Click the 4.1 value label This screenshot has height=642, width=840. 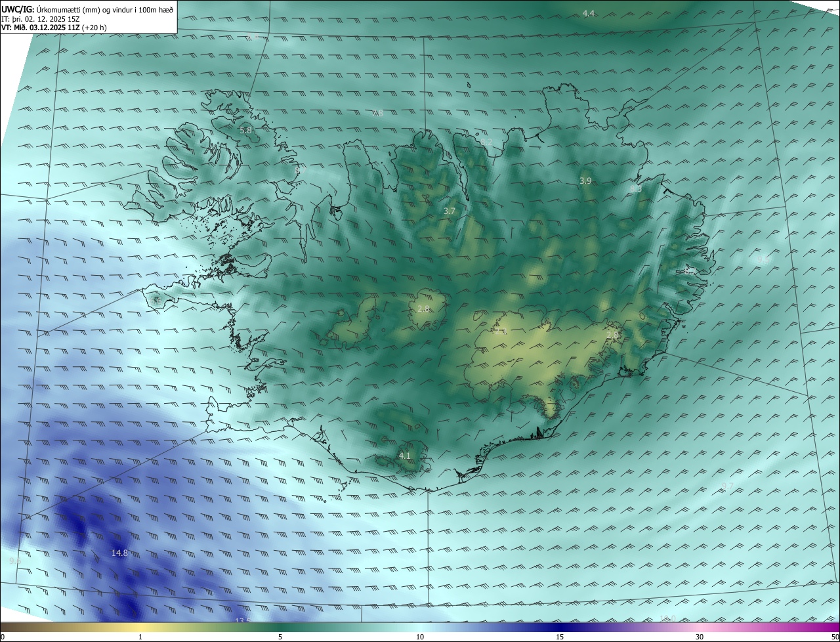click(x=405, y=456)
